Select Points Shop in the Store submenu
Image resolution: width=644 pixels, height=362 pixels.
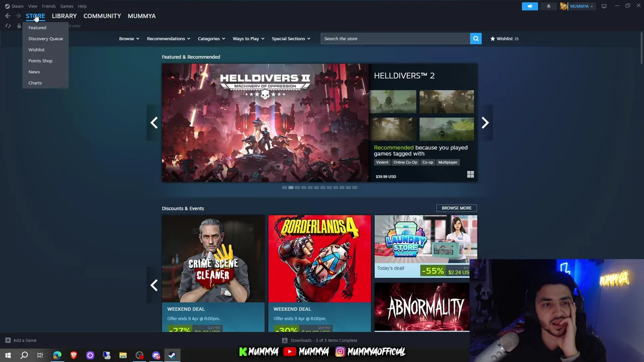pyautogui.click(x=40, y=61)
